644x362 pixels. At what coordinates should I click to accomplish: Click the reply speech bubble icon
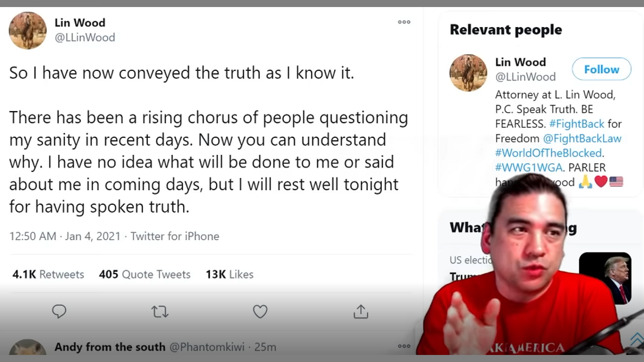(59, 312)
